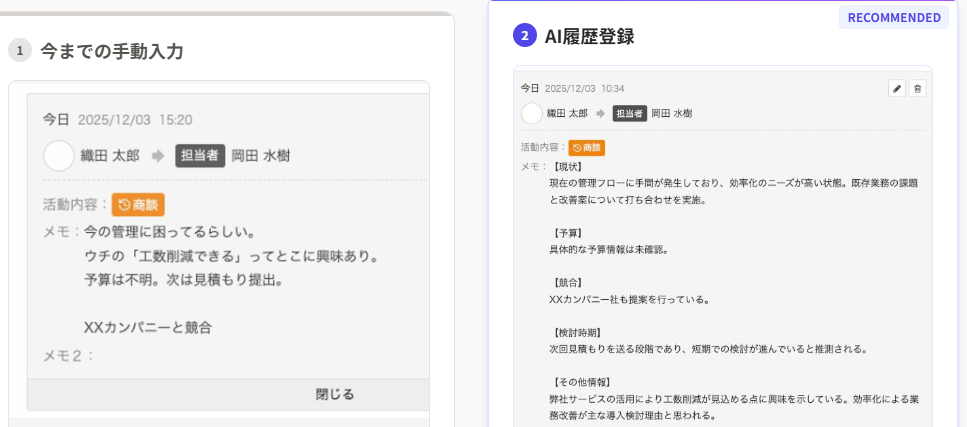Click the arrow icon in the manual input card
The height and width of the screenshot is (427, 967).
(x=158, y=156)
